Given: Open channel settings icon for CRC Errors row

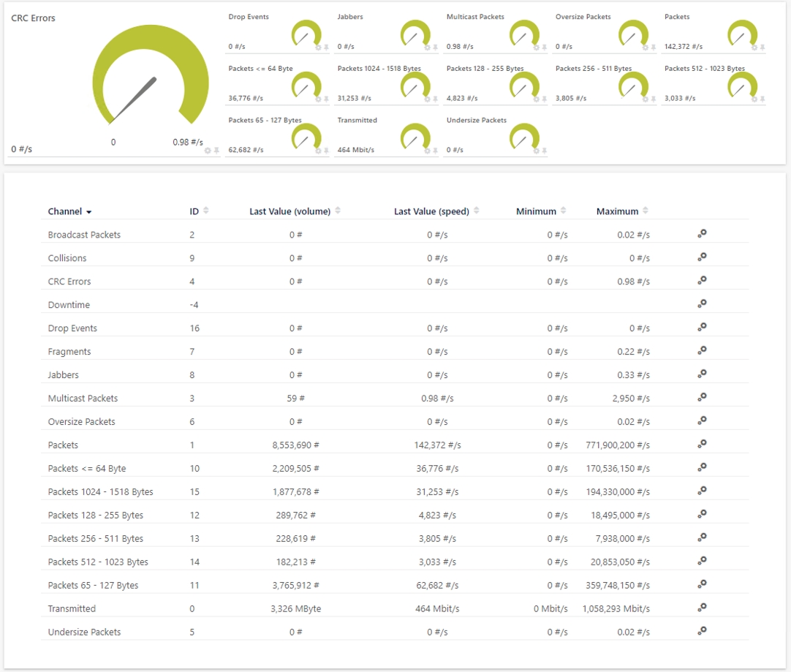Looking at the screenshot, I should pyautogui.click(x=702, y=281).
